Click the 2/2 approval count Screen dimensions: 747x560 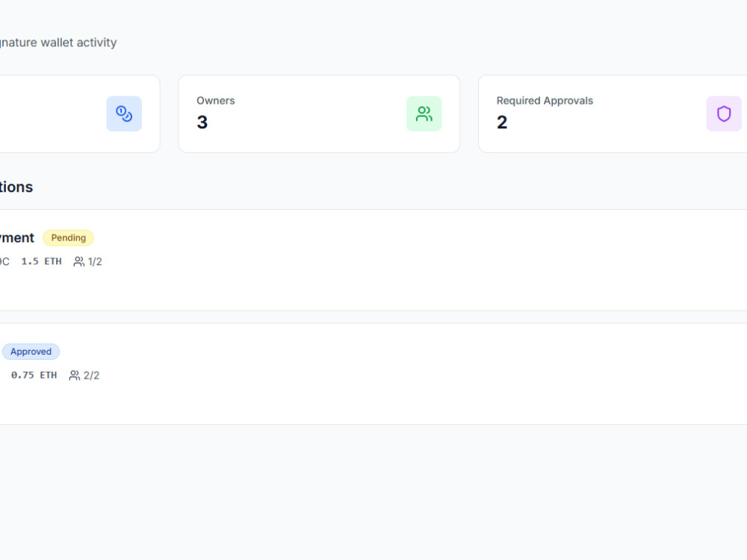point(91,376)
